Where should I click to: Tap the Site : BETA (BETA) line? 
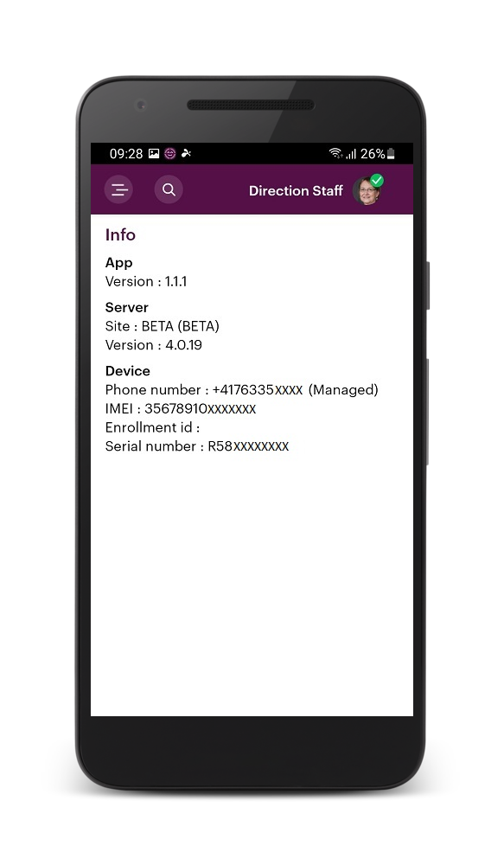click(163, 326)
